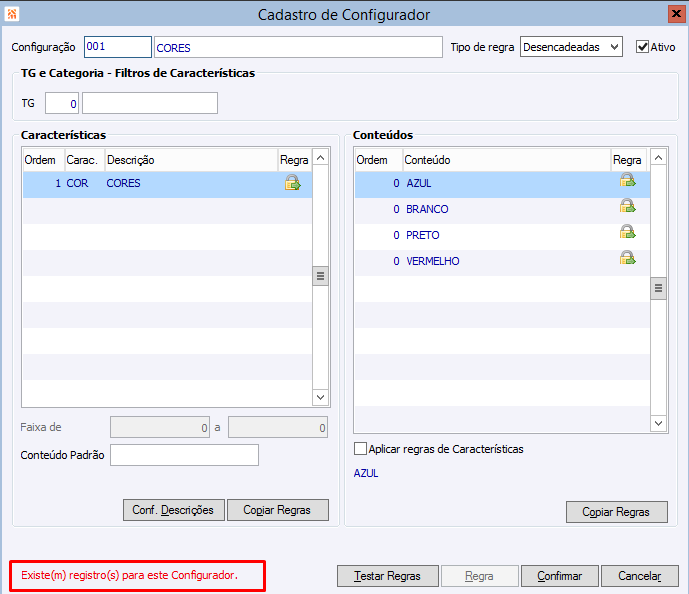
Task: Select the AZUL row in Conteúdos
Action: point(502,183)
